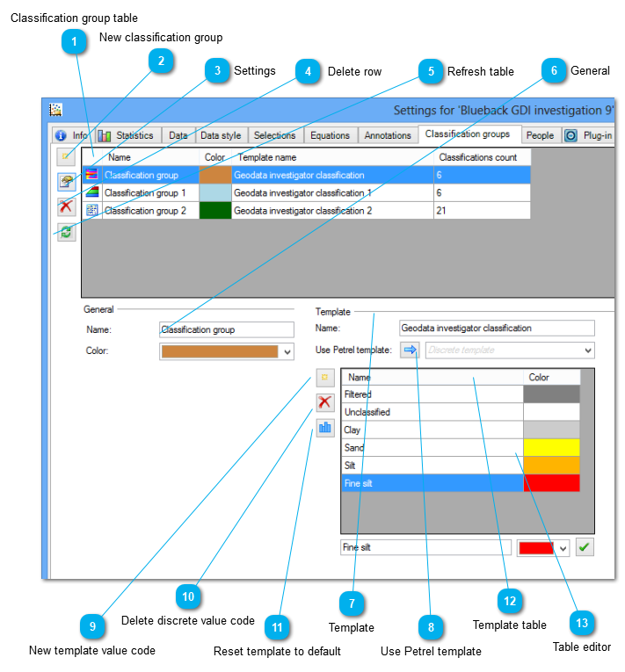625x672 pixels.
Task: Click Reset template to default icon
Action: point(325,427)
